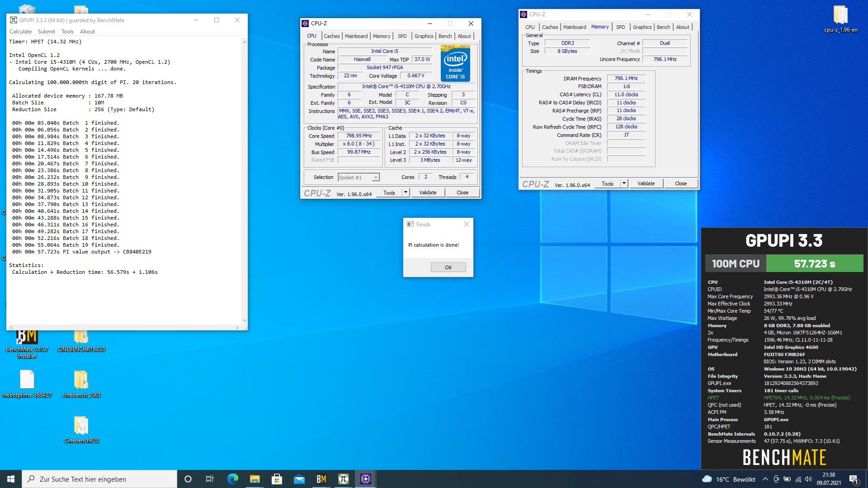Image resolution: width=868 pixels, height=488 pixels.
Task: Open Socket #1 selection dropdown
Action: coord(359,178)
